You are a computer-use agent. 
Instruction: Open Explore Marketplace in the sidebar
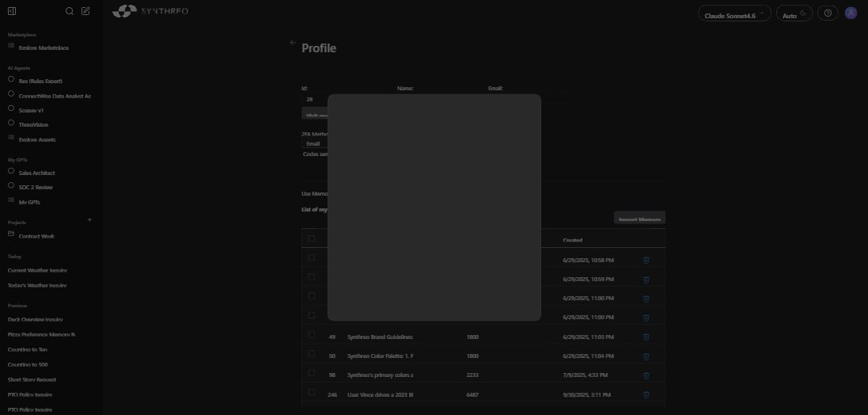pyautogui.click(x=44, y=48)
